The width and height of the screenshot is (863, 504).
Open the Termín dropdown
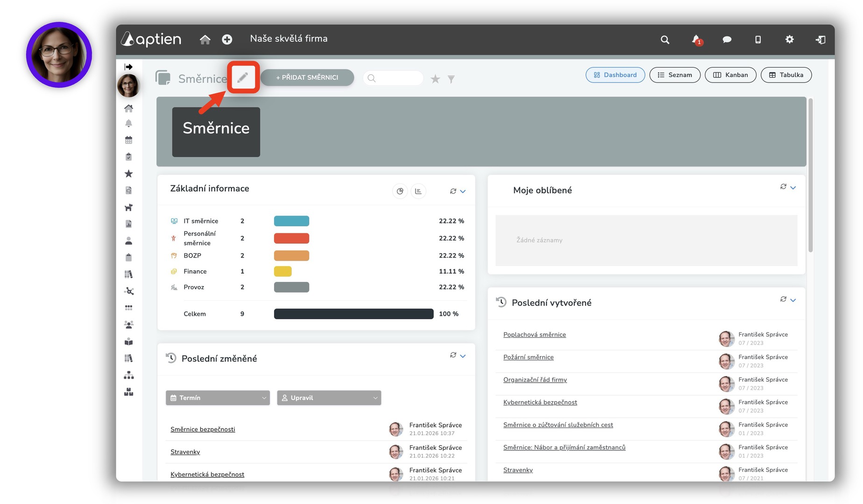click(x=218, y=398)
